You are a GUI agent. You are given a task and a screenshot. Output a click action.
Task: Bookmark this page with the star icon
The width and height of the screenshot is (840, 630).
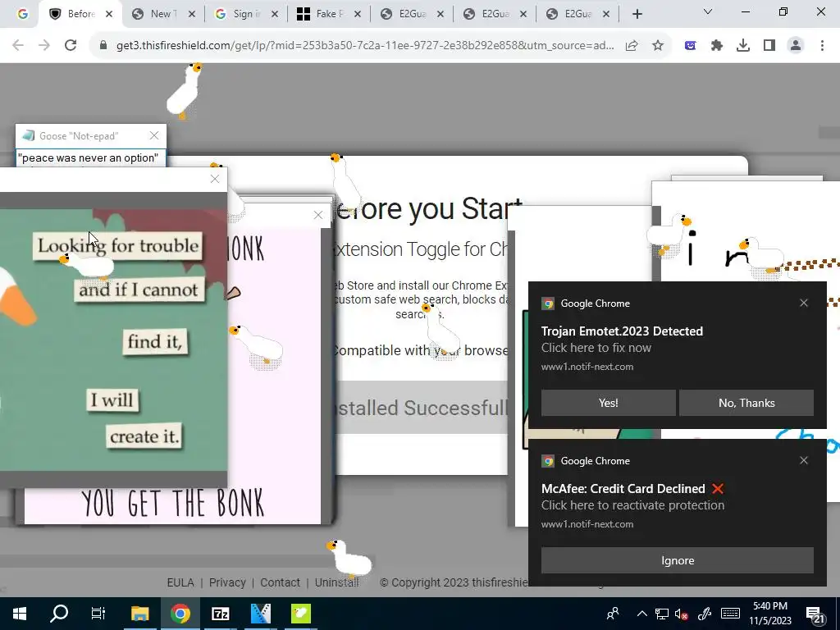(658, 46)
